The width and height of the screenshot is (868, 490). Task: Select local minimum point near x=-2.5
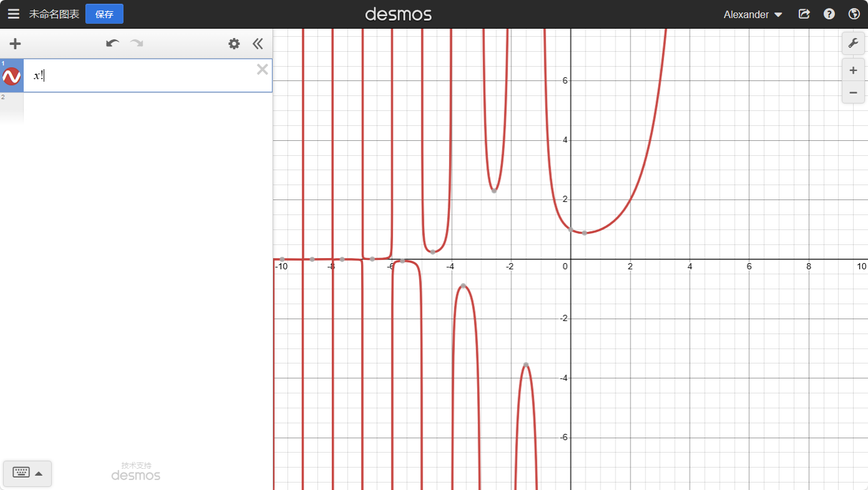click(x=494, y=190)
